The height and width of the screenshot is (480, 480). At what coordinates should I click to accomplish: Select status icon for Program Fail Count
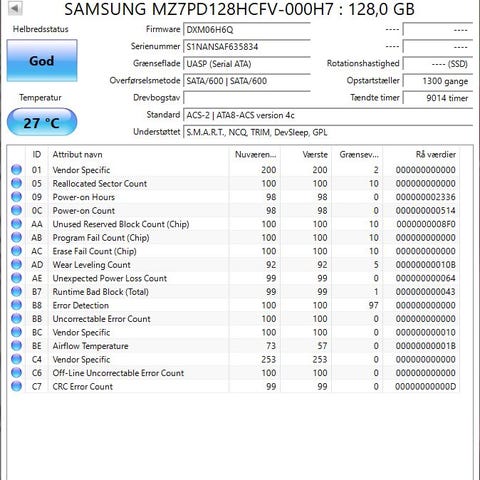click(x=16, y=237)
